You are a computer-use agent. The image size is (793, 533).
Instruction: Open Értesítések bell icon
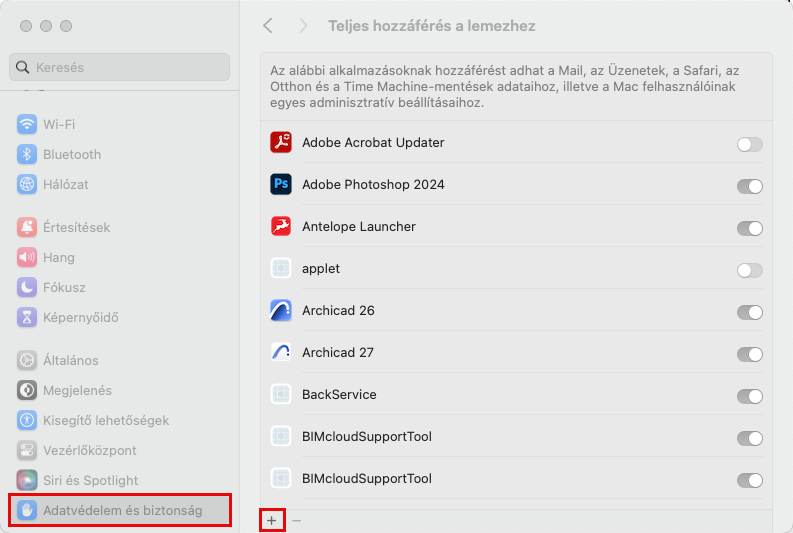(x=27, y=228)
